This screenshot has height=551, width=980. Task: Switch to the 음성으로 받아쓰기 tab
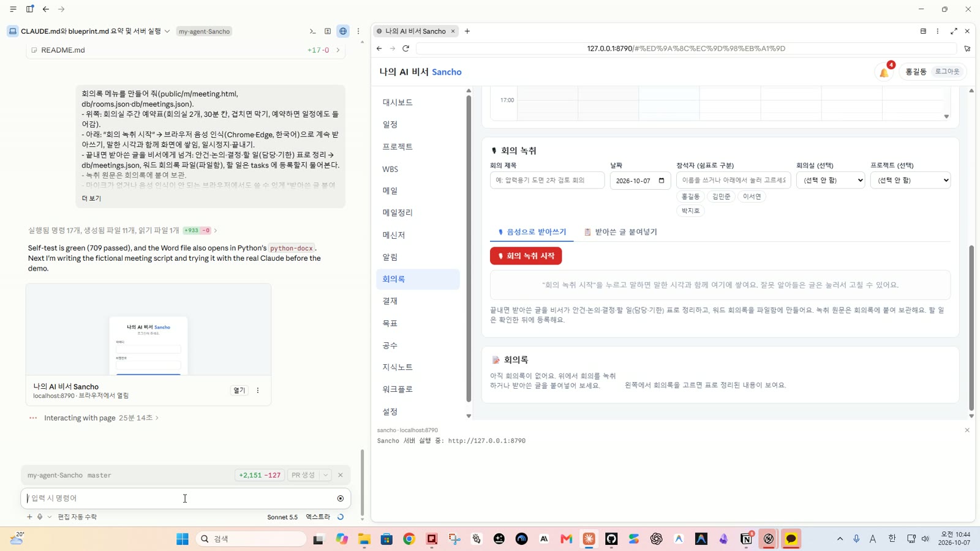click(532, 232)
